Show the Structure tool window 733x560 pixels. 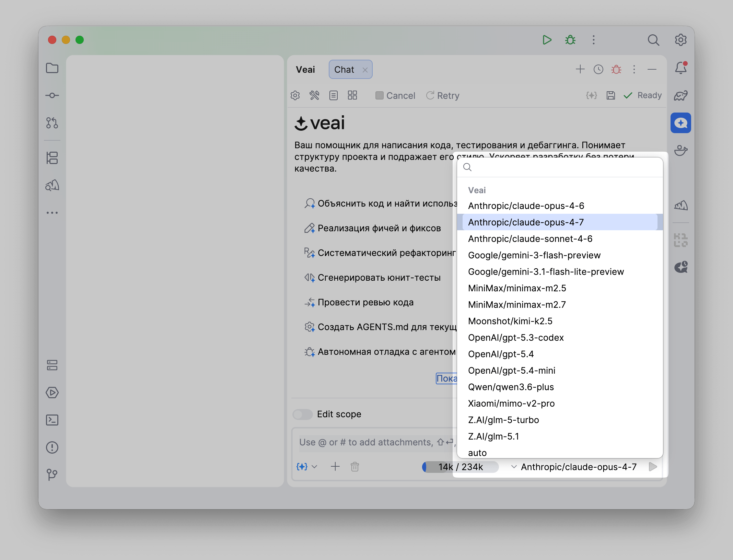click(x=52, y=157)
